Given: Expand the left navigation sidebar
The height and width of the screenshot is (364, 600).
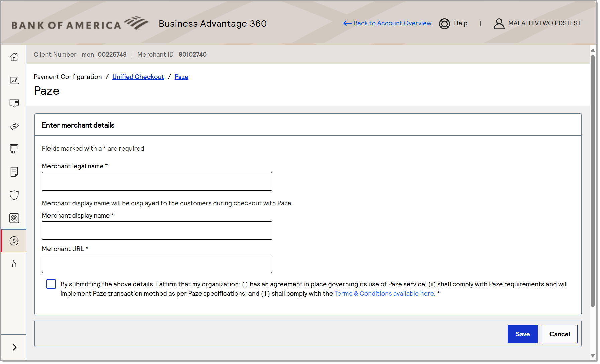Looking at the screenshot, I should tap(14, 347).
